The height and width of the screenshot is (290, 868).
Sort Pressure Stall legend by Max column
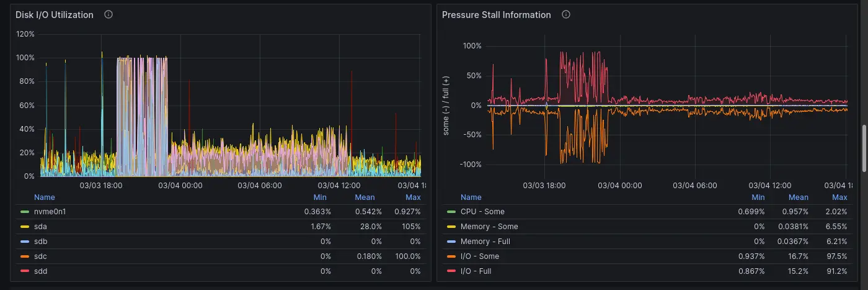839,197
